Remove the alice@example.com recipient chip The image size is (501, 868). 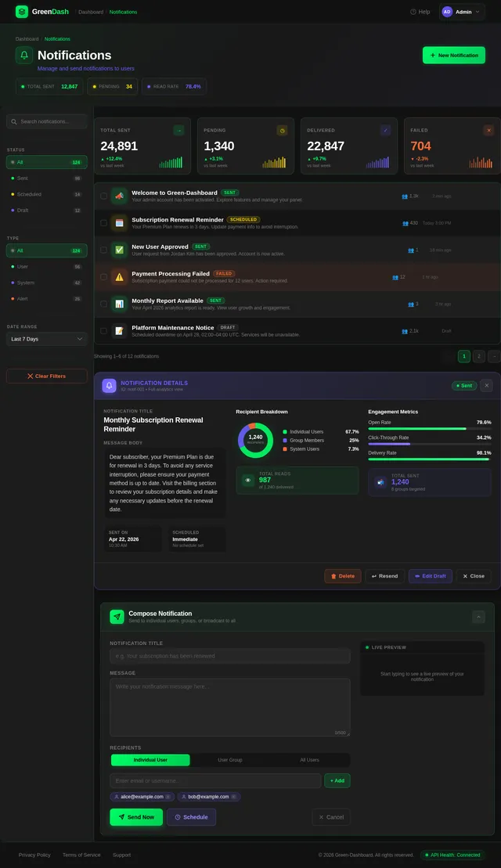[168, 797]
